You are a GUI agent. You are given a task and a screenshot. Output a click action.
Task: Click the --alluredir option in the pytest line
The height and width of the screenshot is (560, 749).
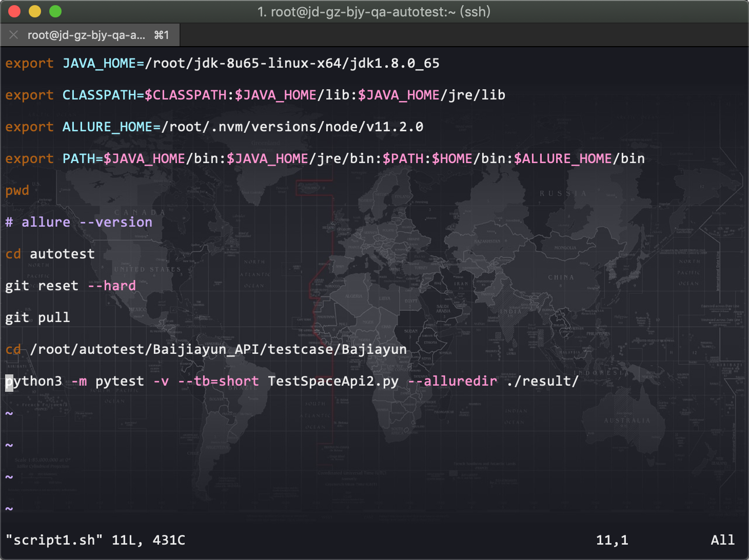(x=452, y=382)
